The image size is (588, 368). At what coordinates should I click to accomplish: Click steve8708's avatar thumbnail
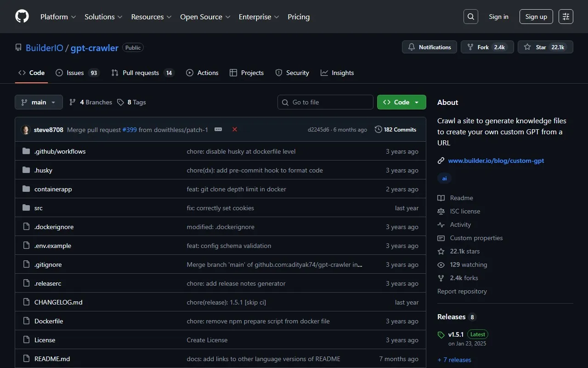pyautogui.click(x=26, y=130)
